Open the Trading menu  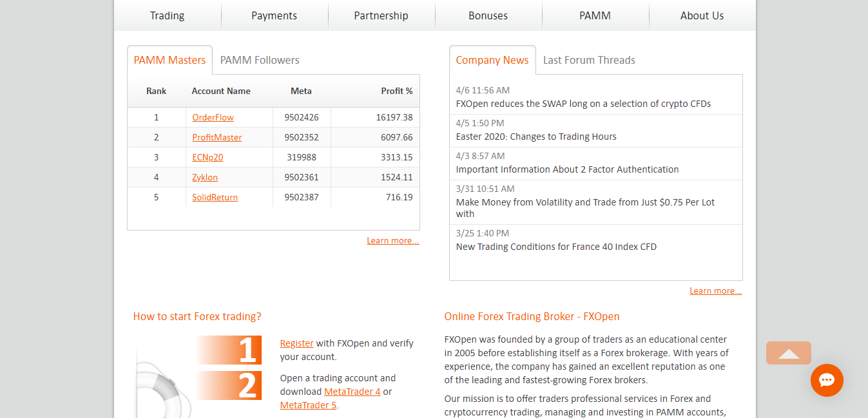click(168, 15)
